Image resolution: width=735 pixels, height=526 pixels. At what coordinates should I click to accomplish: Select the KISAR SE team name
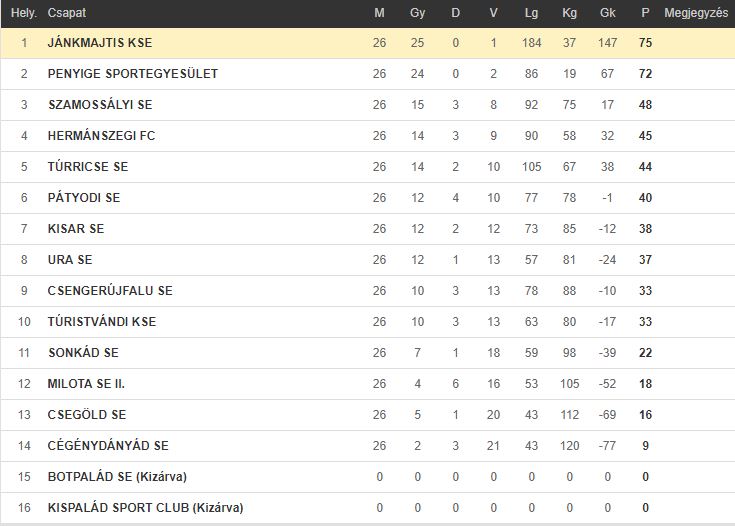point(76,228)
